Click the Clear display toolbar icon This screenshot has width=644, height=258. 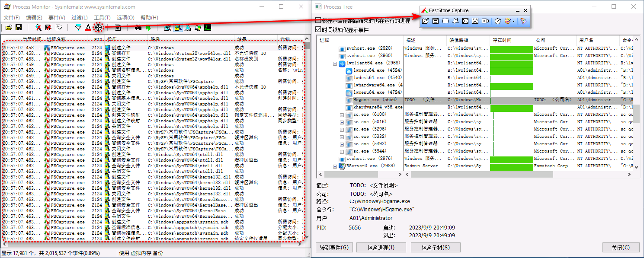coord(58,28)
